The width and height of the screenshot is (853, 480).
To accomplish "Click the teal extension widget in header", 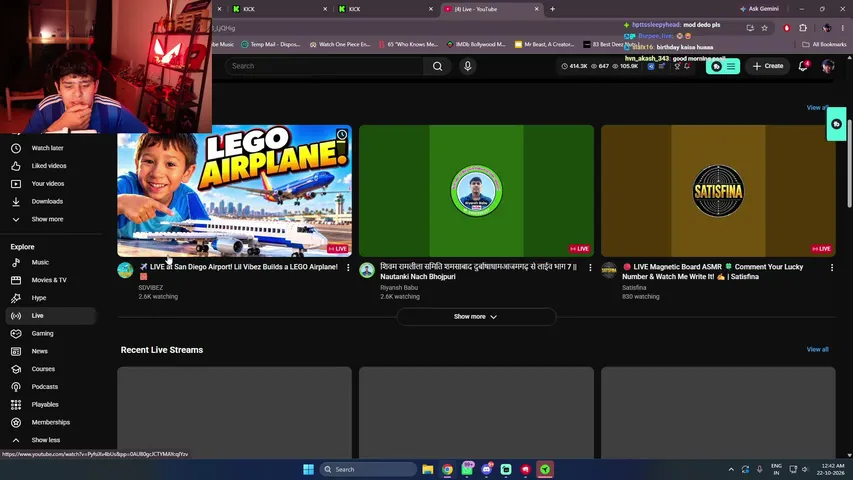I will [x=723, y=66].
